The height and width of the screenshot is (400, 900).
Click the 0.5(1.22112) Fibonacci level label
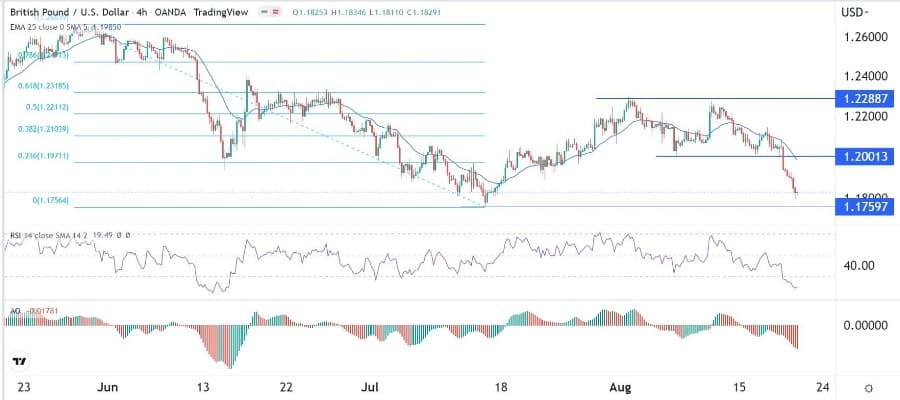(x=48, y=107)
